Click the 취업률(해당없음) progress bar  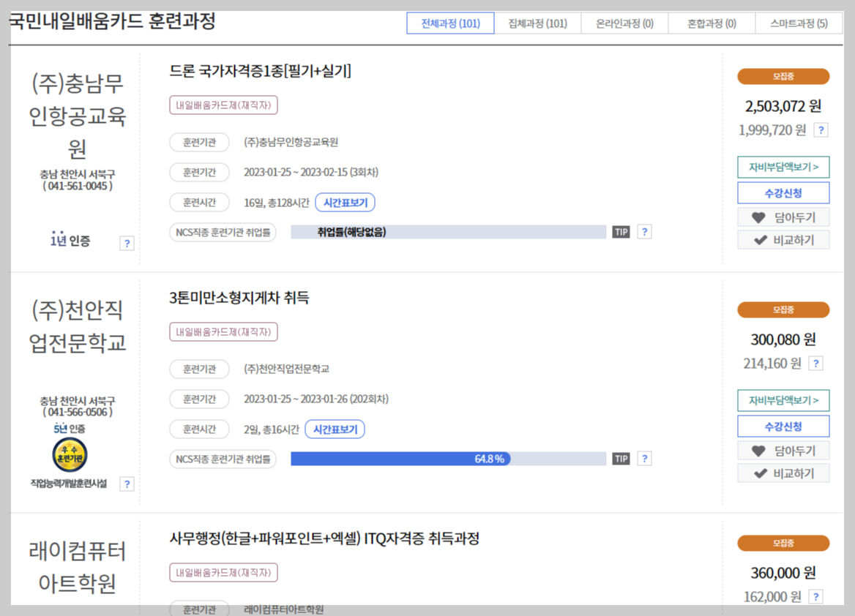coord(448,232)
